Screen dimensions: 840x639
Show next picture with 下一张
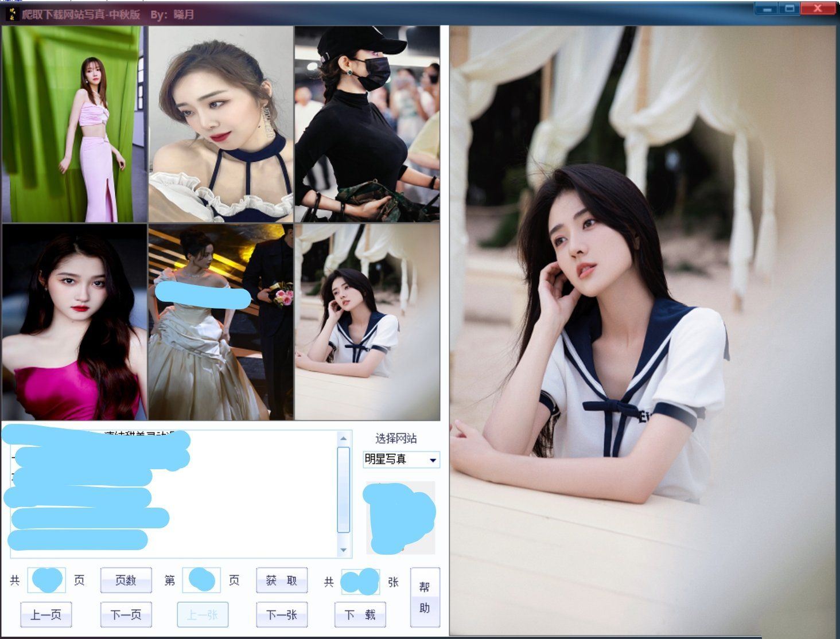pyautogui.click(x=281, y=615)
